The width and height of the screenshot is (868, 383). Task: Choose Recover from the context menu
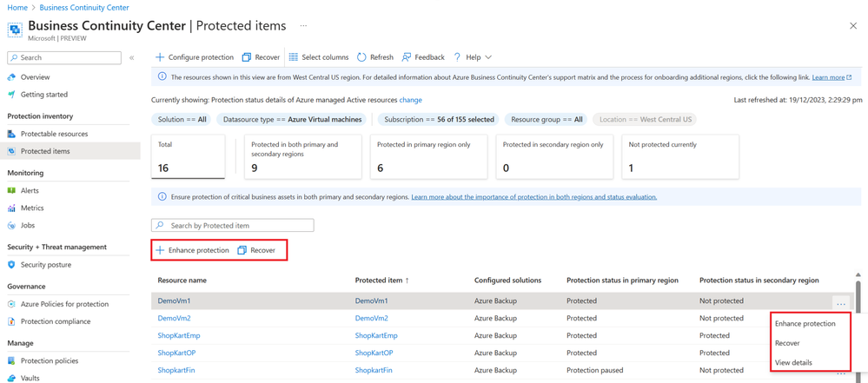tap(787, 343)
